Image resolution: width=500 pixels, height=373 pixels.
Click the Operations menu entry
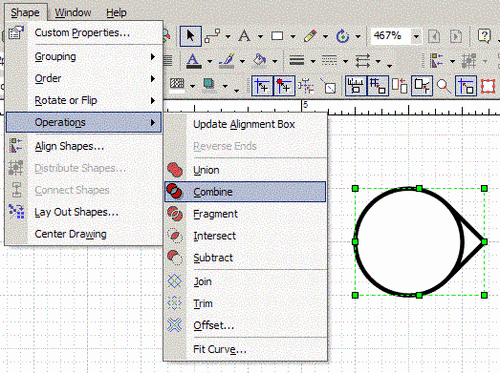[x=83, y=122]
